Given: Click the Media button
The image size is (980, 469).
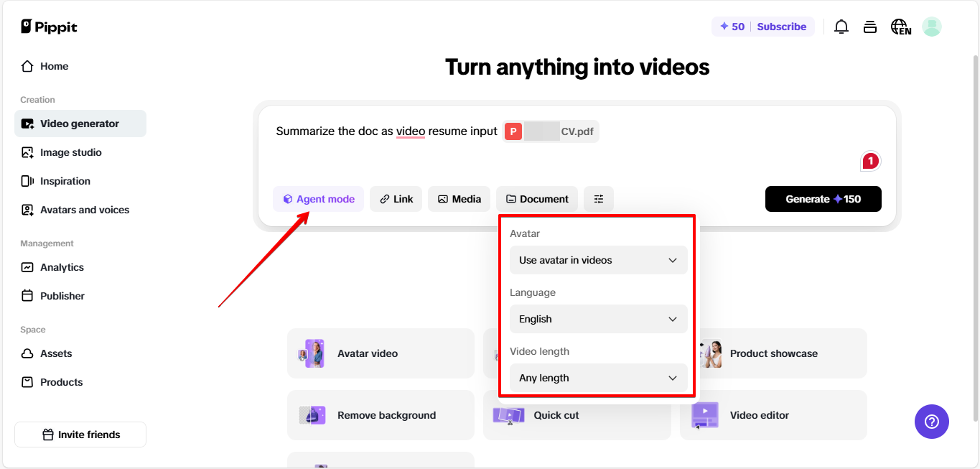Looking at the screenshot, I should pyautogui.click(x=459, y=199).
